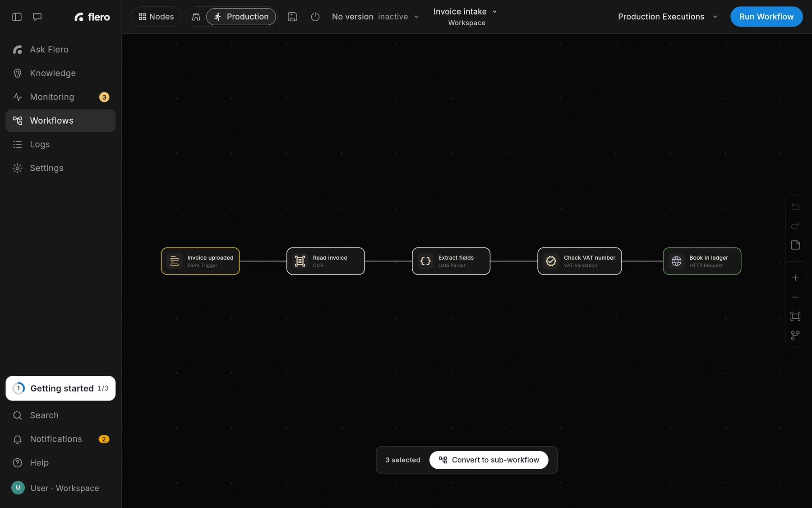Select Workflows in sidebar
The width and height of the screenshot is (812, 508).
click(60, 121)
